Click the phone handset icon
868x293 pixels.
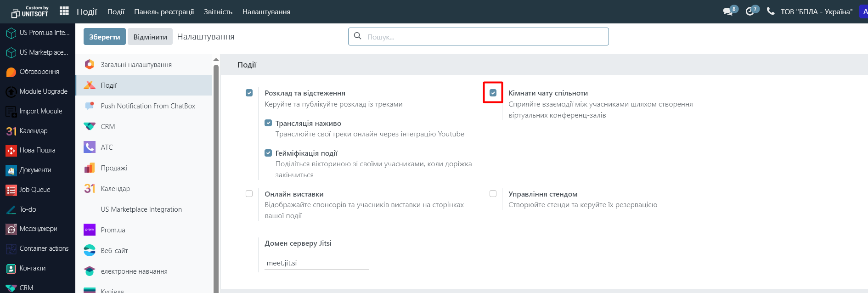[771, 11]
